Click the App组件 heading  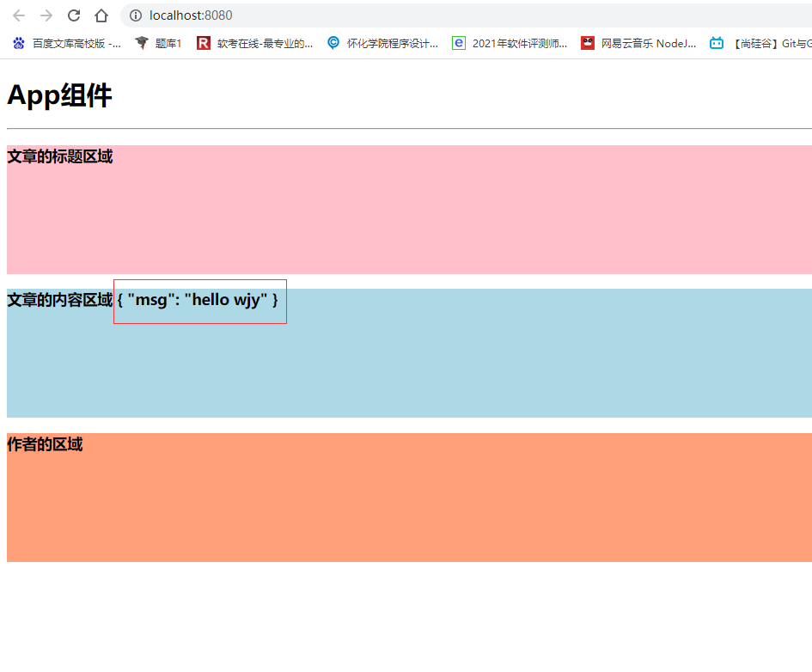pyautogui.click(x=59, y=95)
